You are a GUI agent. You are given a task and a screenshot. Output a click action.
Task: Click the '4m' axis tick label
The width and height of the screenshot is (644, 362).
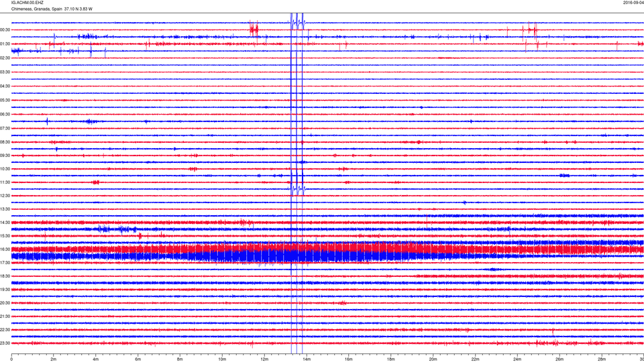point(96,359)
